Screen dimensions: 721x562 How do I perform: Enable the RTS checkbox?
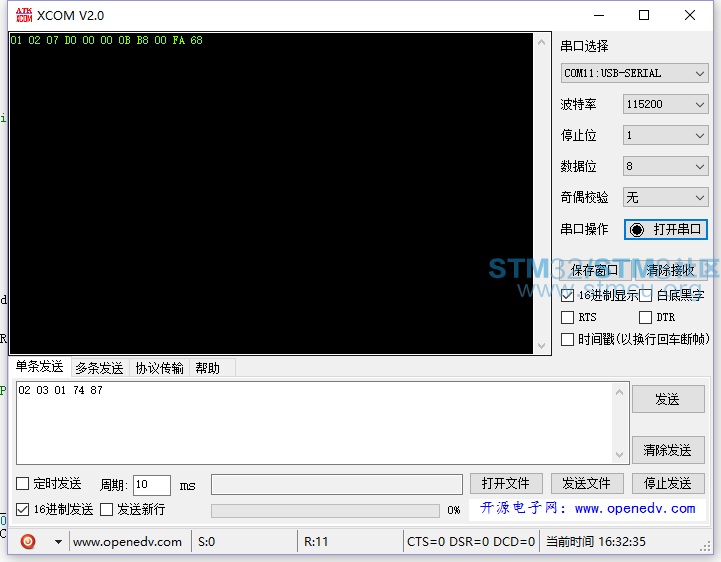click(567, 317)
